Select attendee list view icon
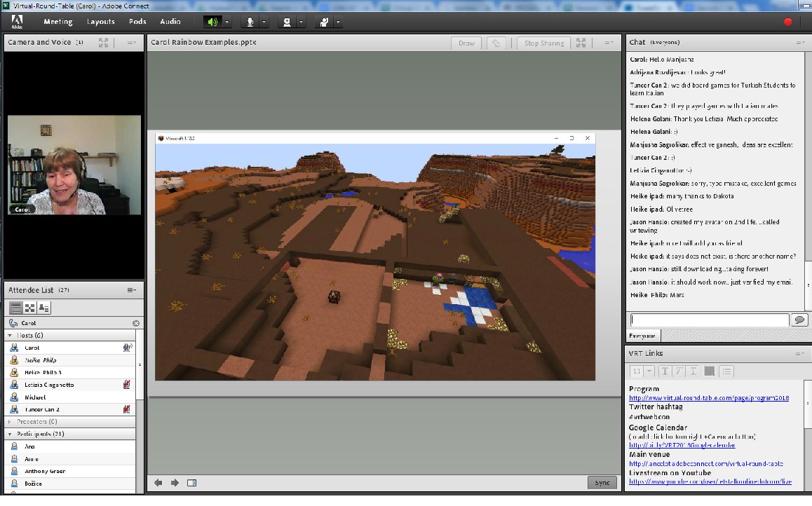 pos(16,308)
